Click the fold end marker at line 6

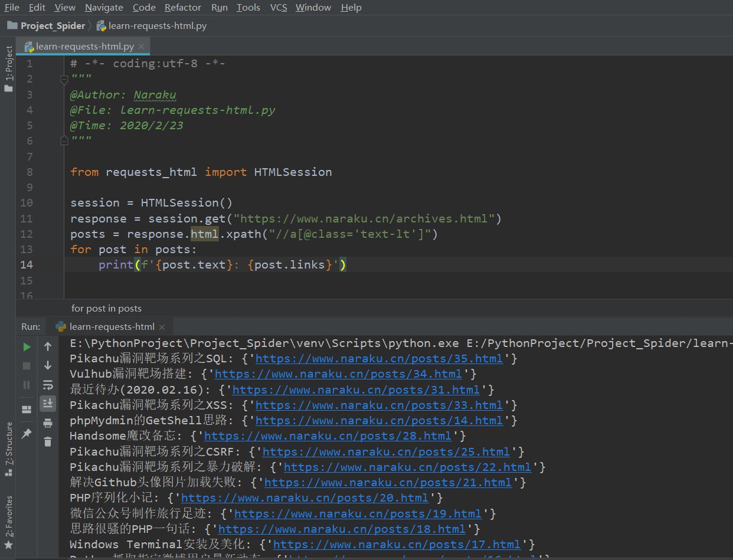pos(64,140)
